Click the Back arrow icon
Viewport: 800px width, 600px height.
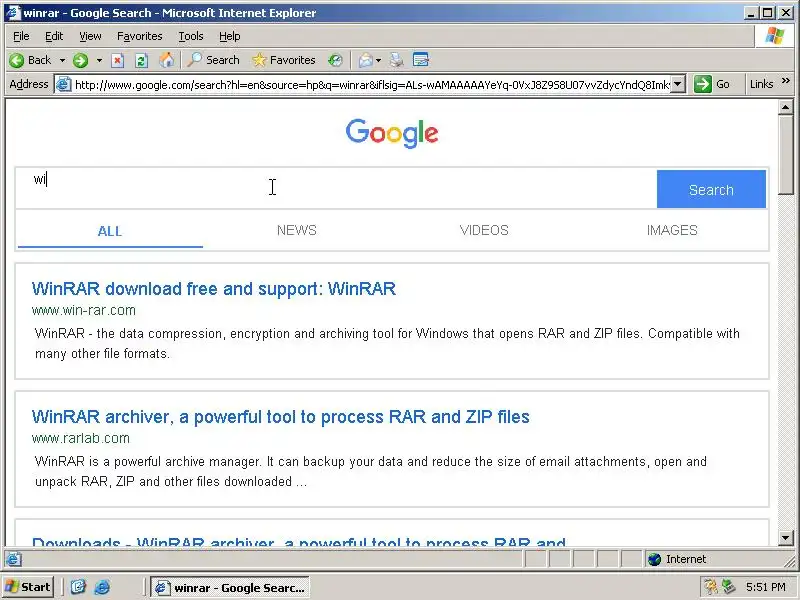pyautogui.click(x=16, y=60)
